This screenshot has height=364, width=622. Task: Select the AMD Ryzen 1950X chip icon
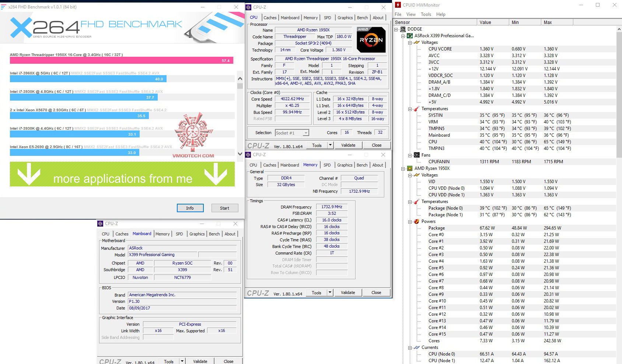coord(410,168)
